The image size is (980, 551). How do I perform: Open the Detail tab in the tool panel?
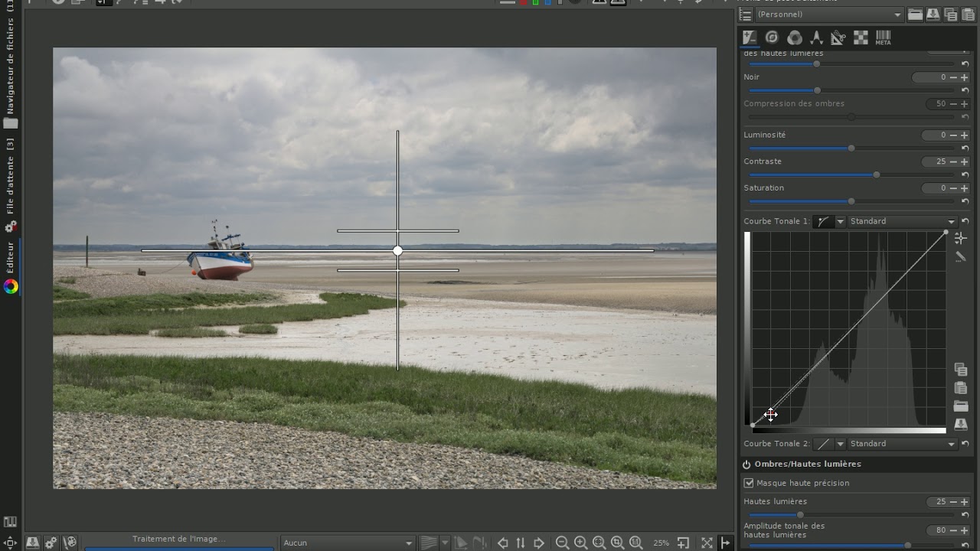[772, 37]
